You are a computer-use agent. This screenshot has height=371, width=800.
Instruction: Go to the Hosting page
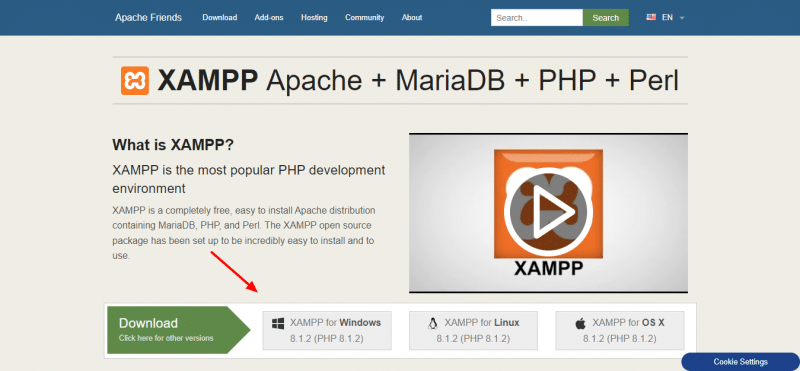pyautogui.click(x=314, y=17)
